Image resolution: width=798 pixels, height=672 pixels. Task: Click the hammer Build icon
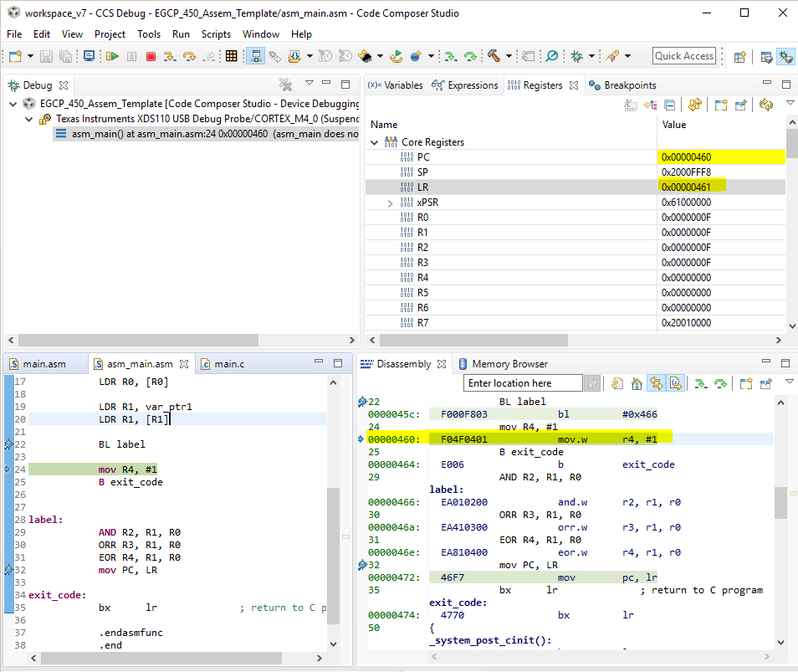point(494,56)
